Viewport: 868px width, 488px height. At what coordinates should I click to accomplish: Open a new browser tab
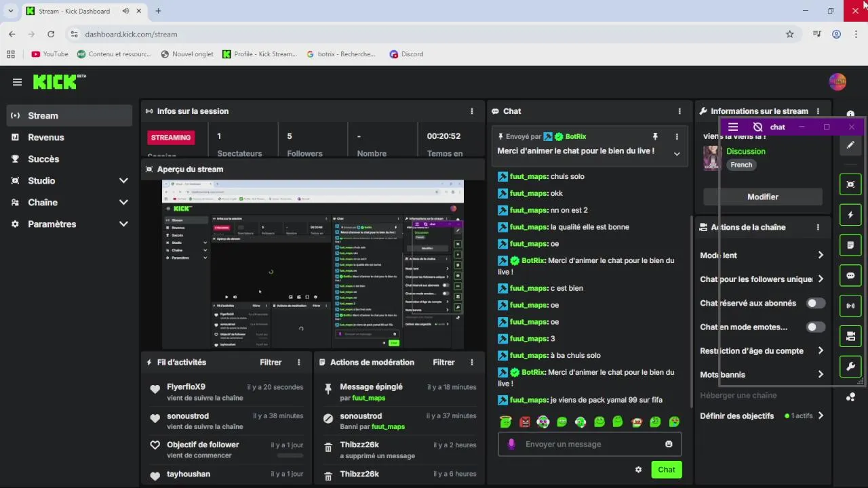tap(158, 11)
